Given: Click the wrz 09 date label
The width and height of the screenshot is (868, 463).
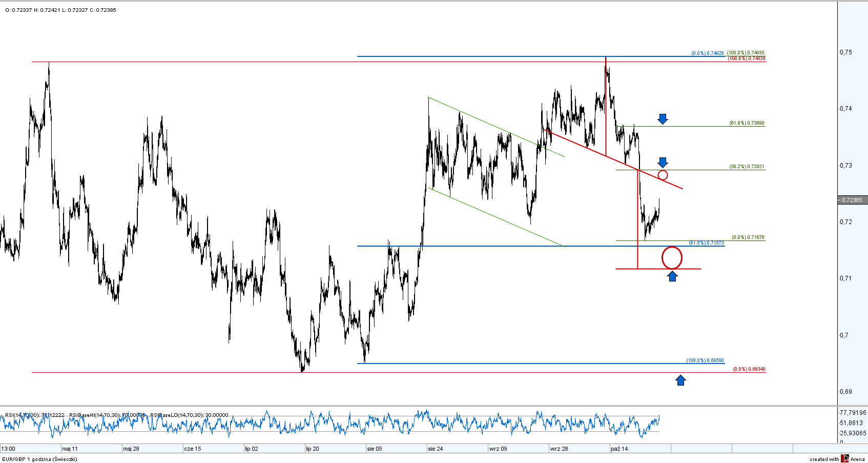Looking at the screenshot, I should pyautogui.click(x=498, y=449).
